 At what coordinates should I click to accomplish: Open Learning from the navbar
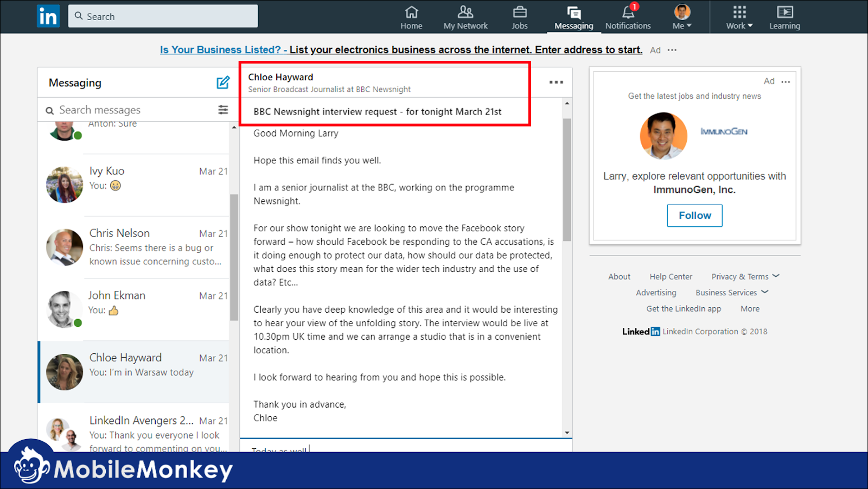(x=784, y=17)
